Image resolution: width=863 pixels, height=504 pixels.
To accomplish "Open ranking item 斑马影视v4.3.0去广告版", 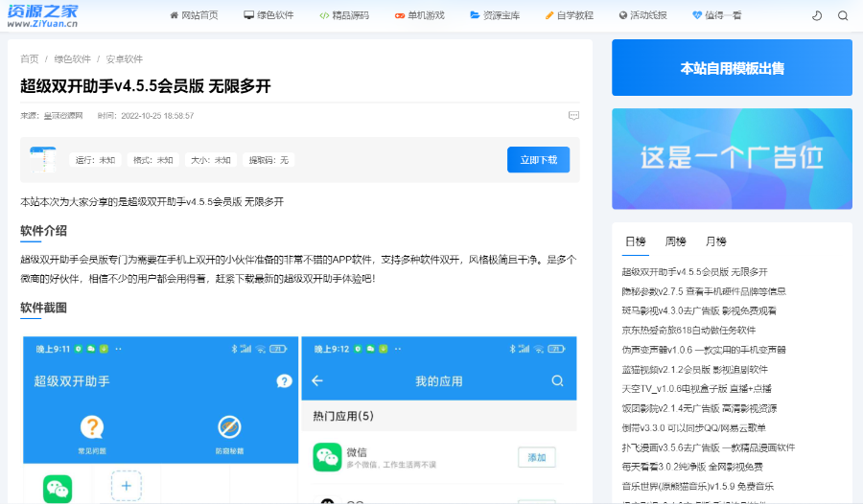I will click(699, 310).
